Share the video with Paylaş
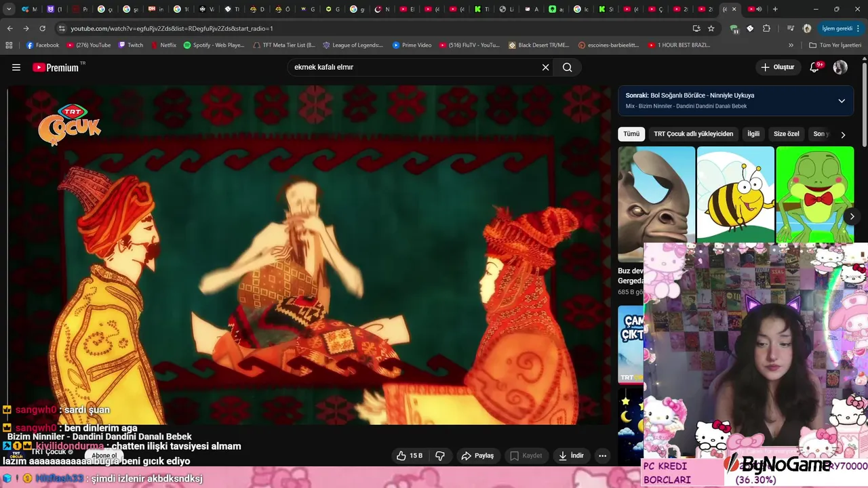 pos(477,455)
